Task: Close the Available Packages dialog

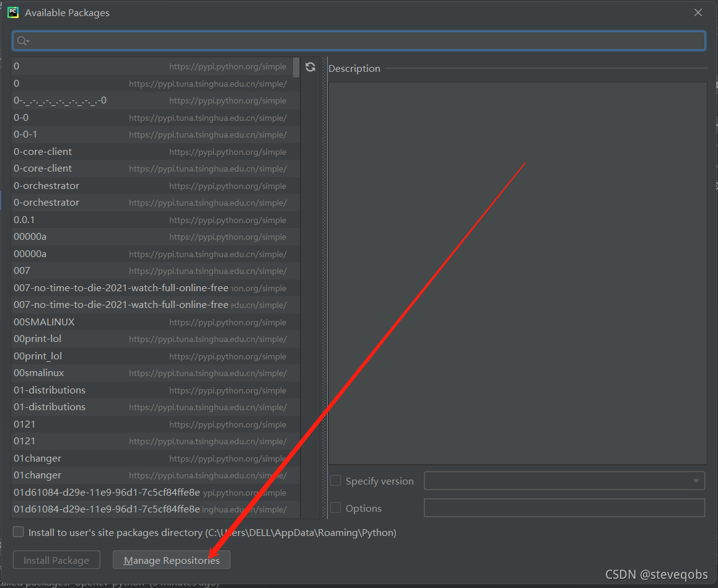Action: click(x=698, y=12)
